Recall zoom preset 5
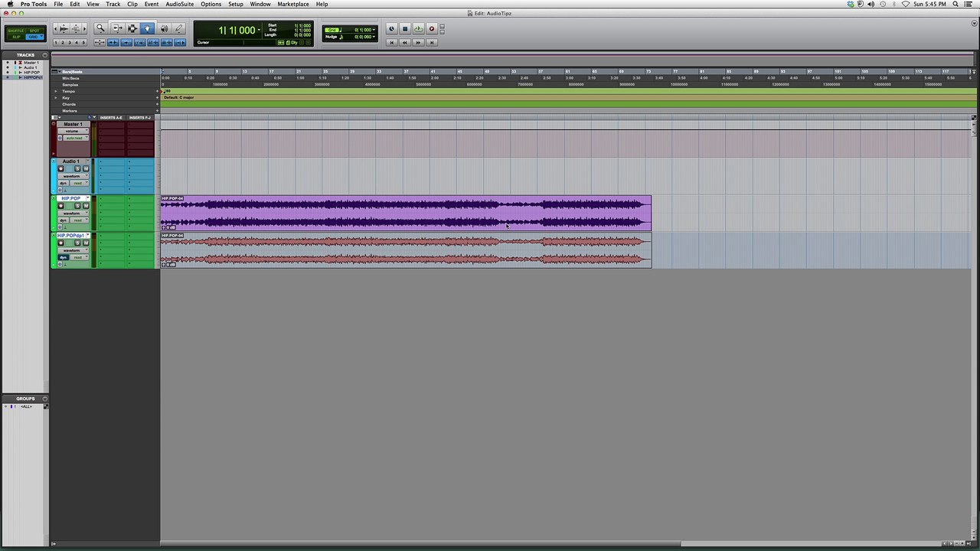 pyautogui.click(x=83, y=42)
